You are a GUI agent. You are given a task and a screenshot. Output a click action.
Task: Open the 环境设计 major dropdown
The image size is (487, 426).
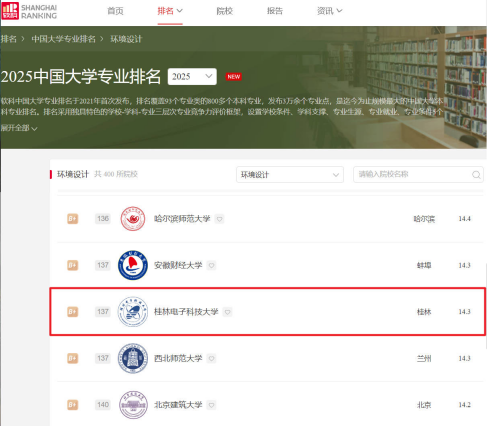coord(290,174)
